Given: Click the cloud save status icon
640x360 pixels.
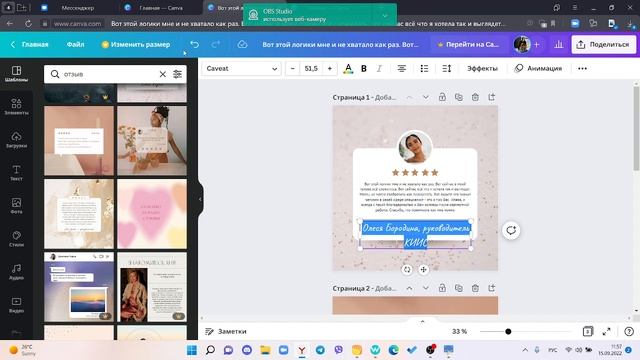Looking at the screenshot, I should click(x=242, y=44).
